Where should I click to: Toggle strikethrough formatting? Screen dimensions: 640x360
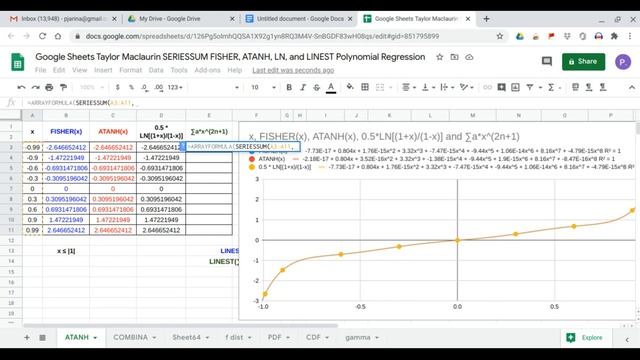[316, 87]
